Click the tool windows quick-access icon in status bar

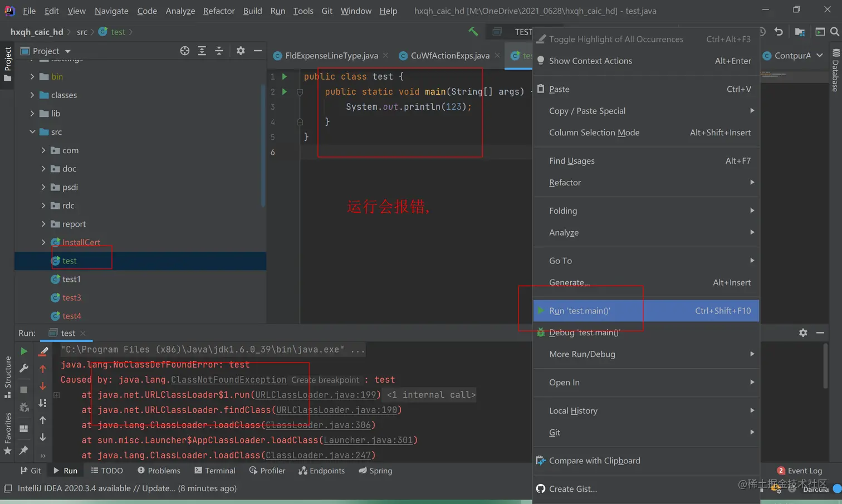click(8, 488)
